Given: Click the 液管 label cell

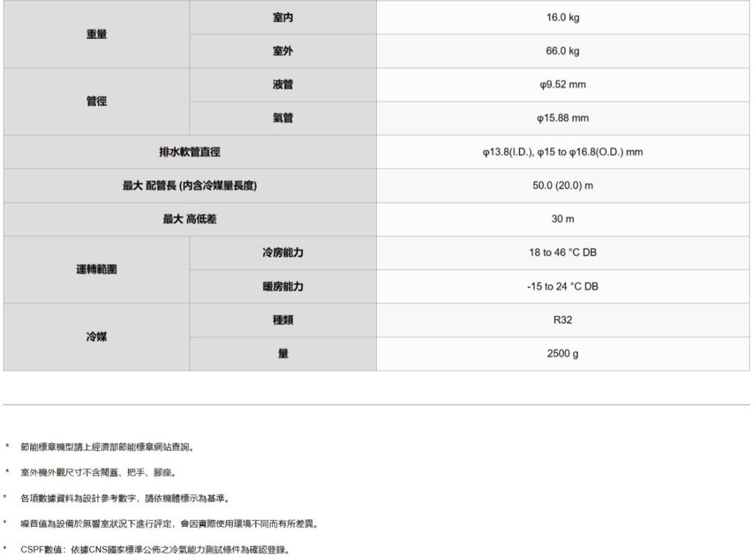Looking at the screenshot, I should (x=282, y=85).
